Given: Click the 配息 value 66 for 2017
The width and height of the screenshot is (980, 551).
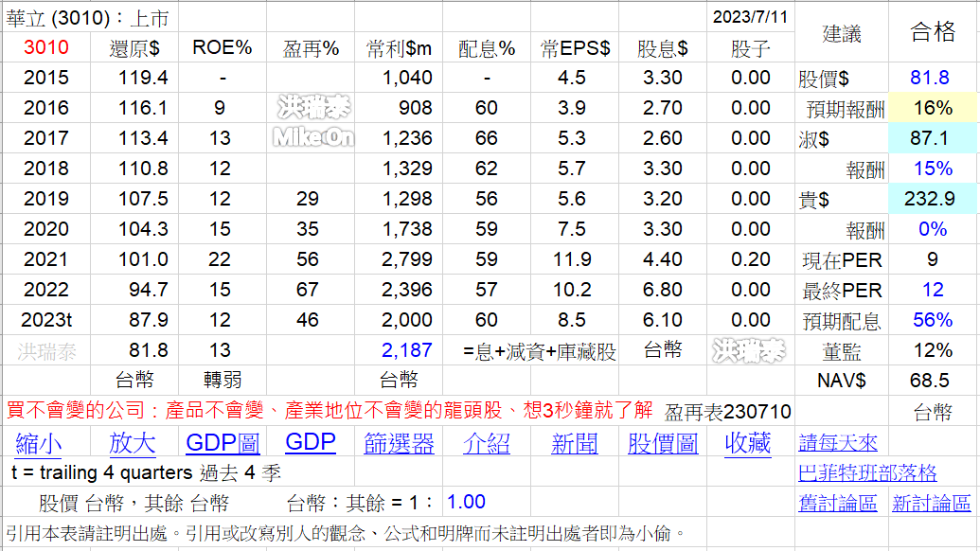Looking at the screenshot, I should [487, 137].
